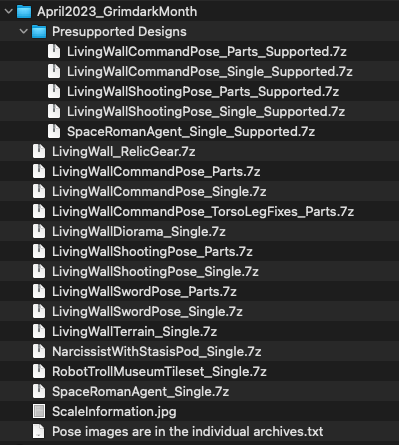Screen dimensions: 399x445
Task: Click file icon of LivingWallDiorama_Single.7z
Action: click(39, 231)
